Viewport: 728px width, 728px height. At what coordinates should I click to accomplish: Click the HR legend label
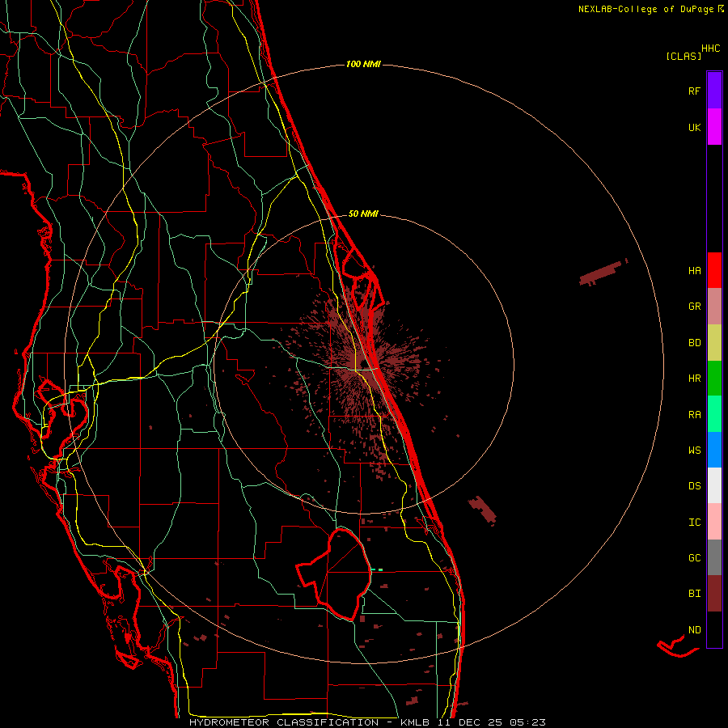tap(694, 379)
